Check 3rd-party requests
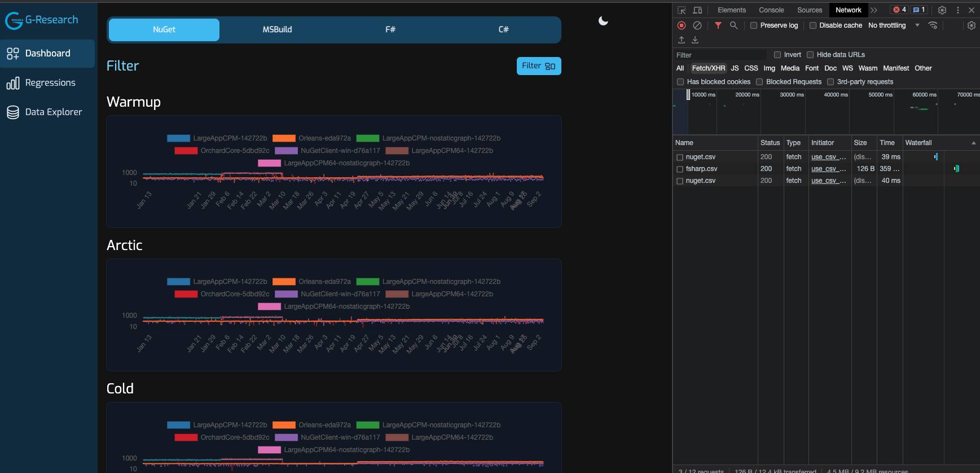 pos(830,82)
